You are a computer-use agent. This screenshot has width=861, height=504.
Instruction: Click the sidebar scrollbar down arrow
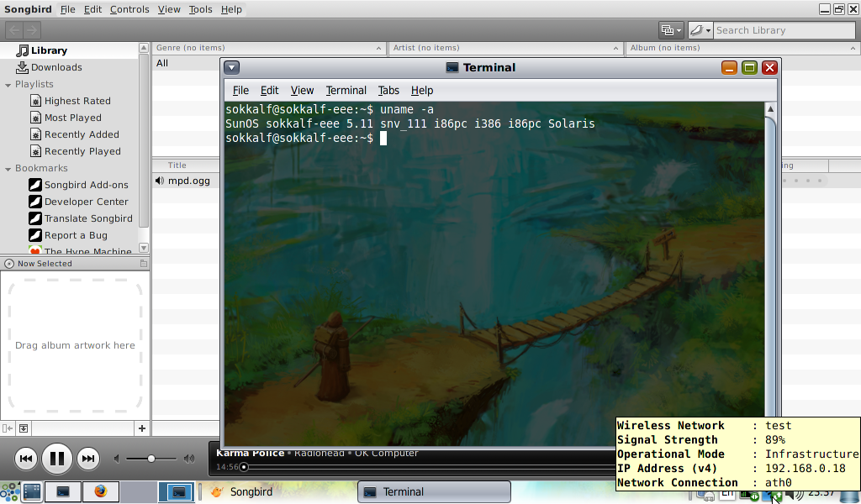(144, 248)
